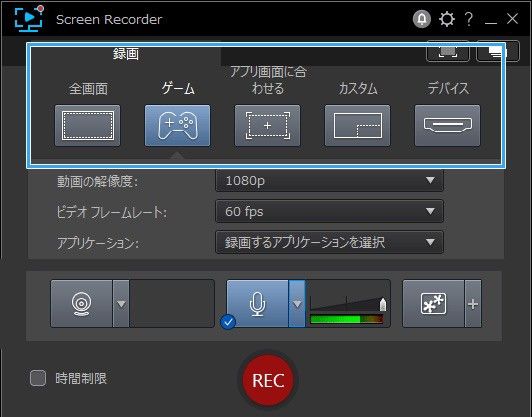Open the 録画するアプリケーションを選択 dropdown
Image resolution: width=532 pixels, height=417 pixels.
coord(329,242)
